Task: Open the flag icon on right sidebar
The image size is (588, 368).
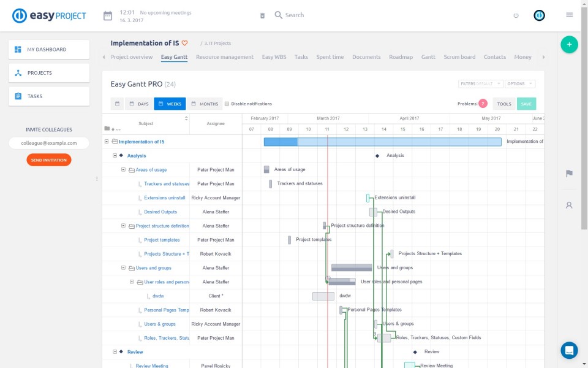Action: coord(569,174)
